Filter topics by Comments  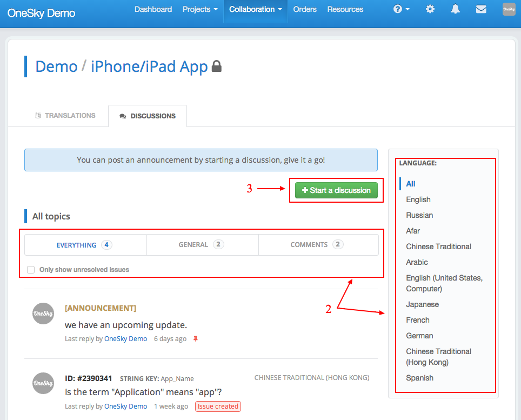click(x=318, y=245)
